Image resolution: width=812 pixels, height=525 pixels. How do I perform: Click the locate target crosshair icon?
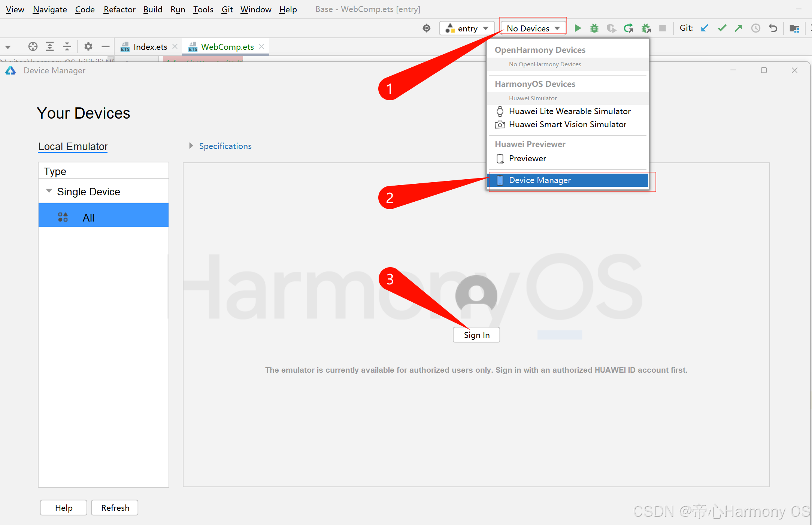point(33,46)
